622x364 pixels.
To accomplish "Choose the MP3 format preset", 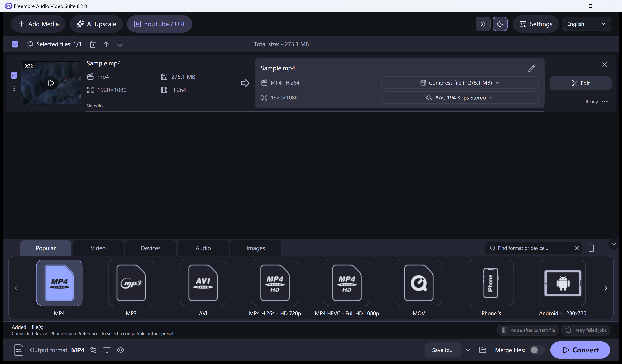I will click(x=131, y=283).
